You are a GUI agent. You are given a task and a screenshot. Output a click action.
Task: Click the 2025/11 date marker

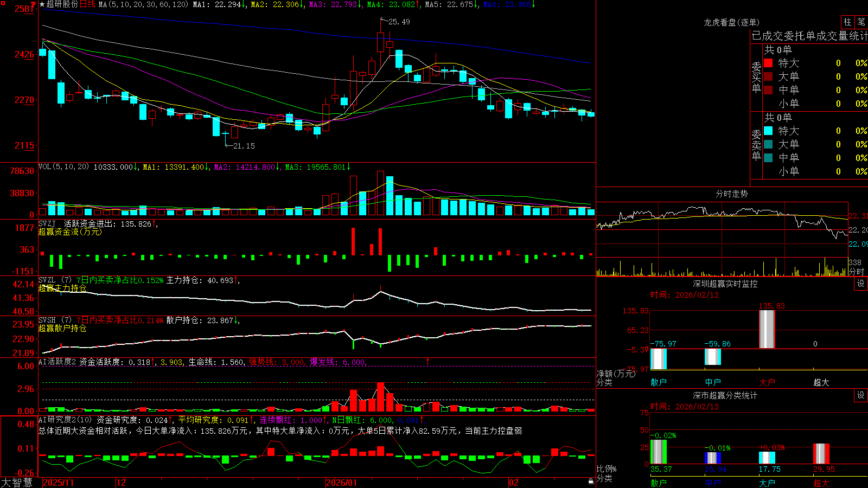(x=58, y=483)
